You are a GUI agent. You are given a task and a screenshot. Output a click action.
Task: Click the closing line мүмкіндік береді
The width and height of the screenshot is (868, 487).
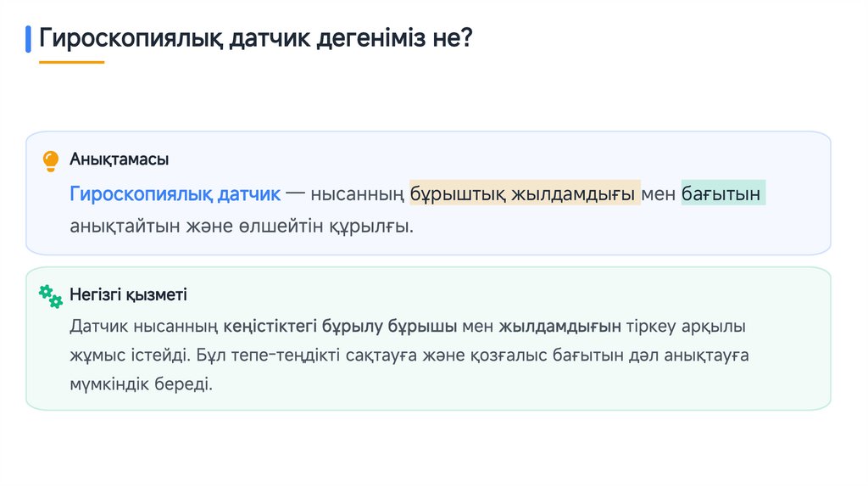pyautogui.click(x=141, y=383)
